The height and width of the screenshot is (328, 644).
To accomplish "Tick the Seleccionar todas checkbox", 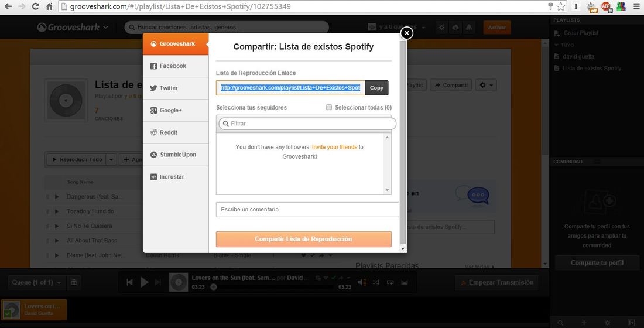I will [x=329, y=107].
